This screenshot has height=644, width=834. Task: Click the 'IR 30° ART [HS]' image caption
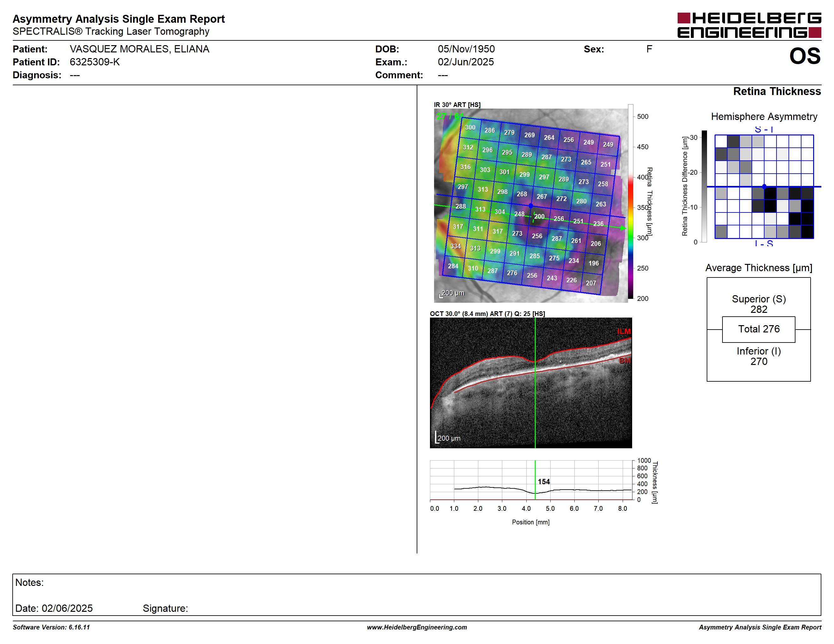pos(457,104)
